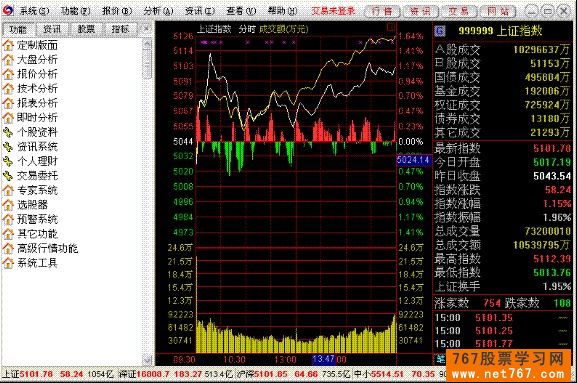This screenshot has height=383, width=577.
Task: Open 技术分析 in the function tree
Action: (x=38, y=89)
